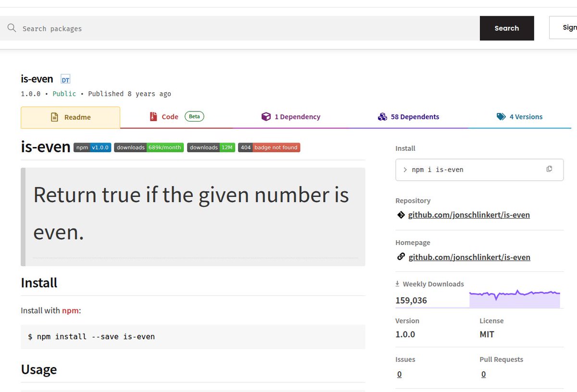This screenshot has height=392, width=577.
Task: Switch to the Code tab
Action: click(x=176, y=117)
